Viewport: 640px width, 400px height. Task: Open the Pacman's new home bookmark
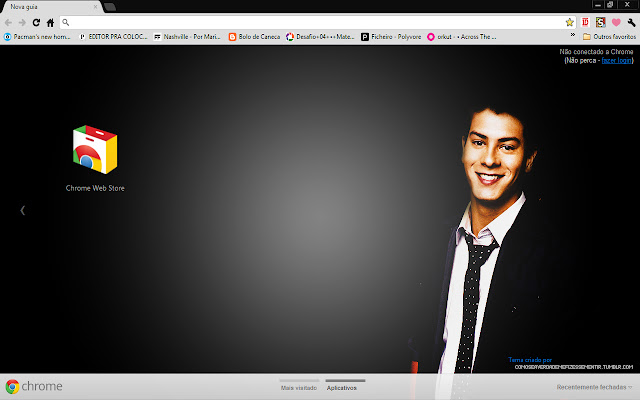(x=39, y=36)
